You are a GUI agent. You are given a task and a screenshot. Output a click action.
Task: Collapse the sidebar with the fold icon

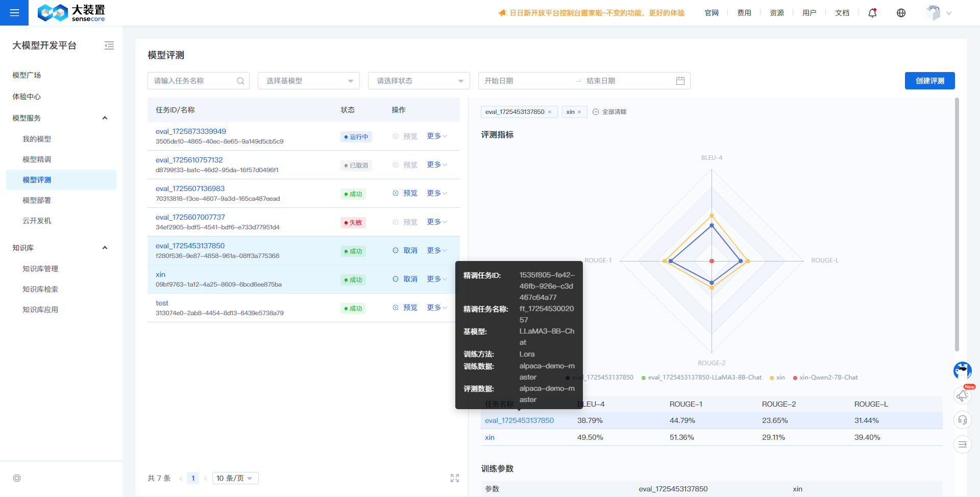tap(109, 45)
